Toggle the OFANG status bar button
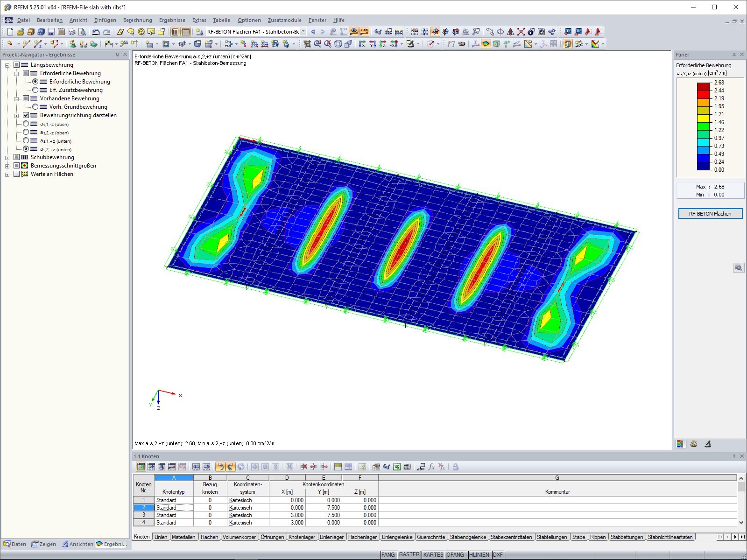The height and width of the screenshot is (560, 747). pyautogui.click(x=455, y=555)
